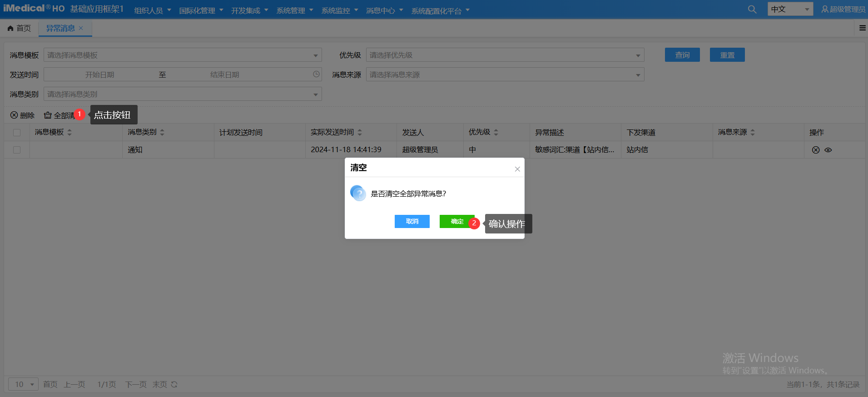Close the 异常消息 tab
Viewport: 868px width, 397px height.
[x=81, y=28]
